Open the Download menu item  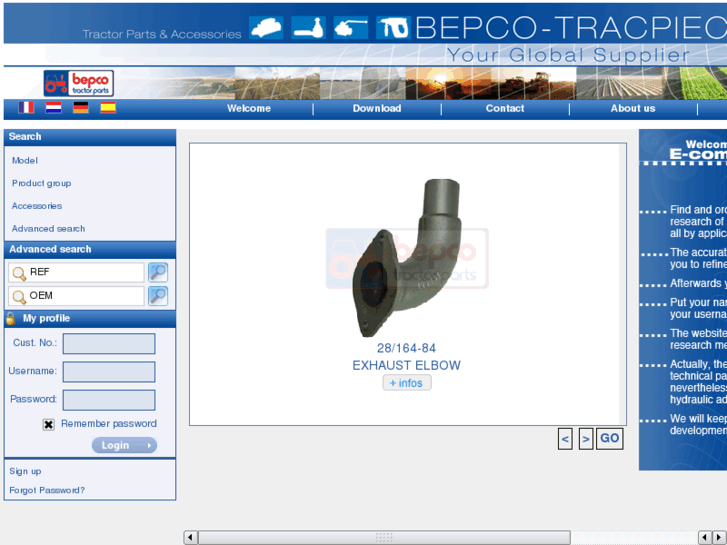(x=377, y=109)
